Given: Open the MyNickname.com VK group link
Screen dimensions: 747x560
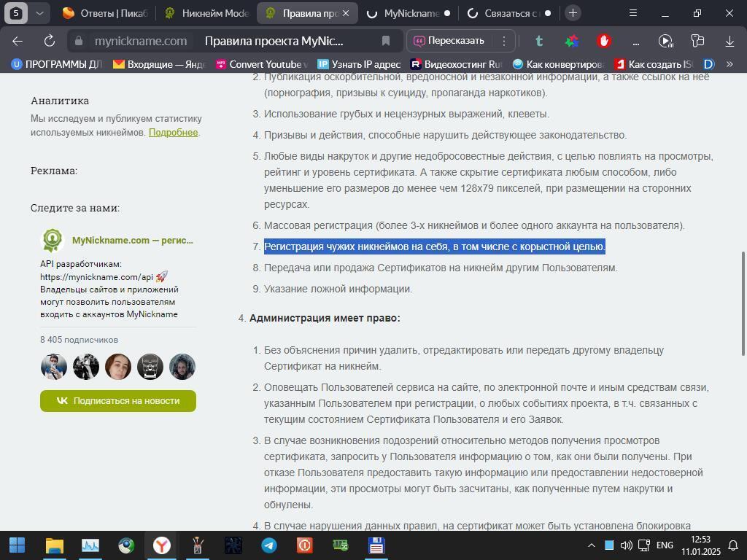Looking at the screenshot, I should 133,241.
